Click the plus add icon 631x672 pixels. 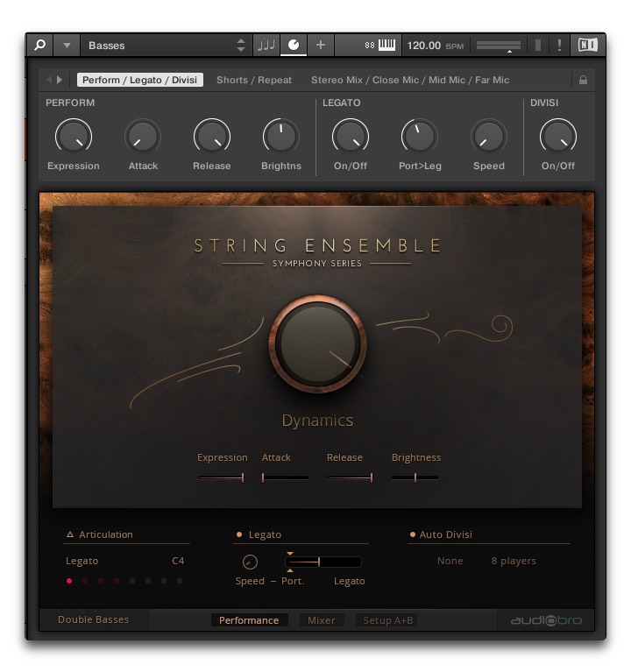coord(320,45)
